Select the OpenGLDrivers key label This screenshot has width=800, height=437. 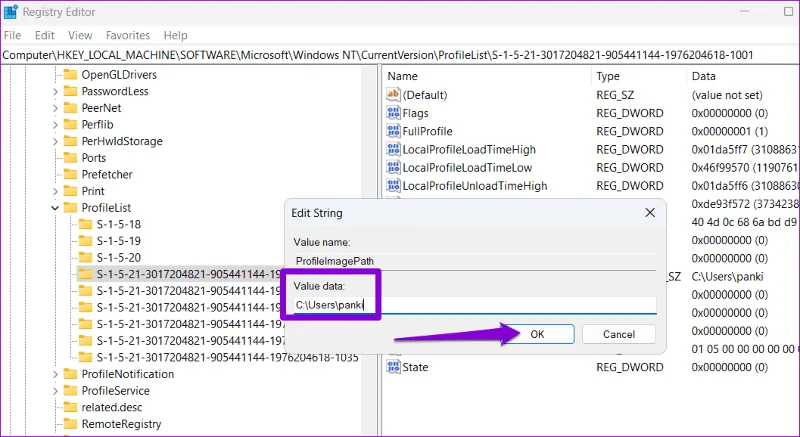click(119, 75)
